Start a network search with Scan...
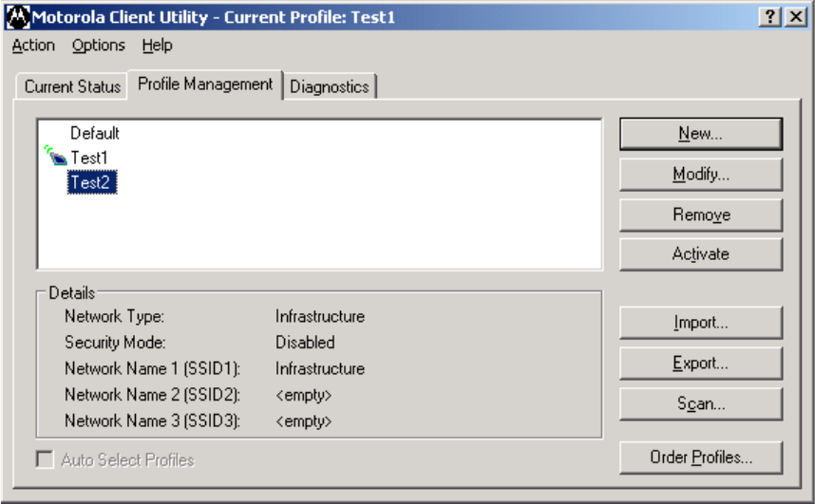 701,403
